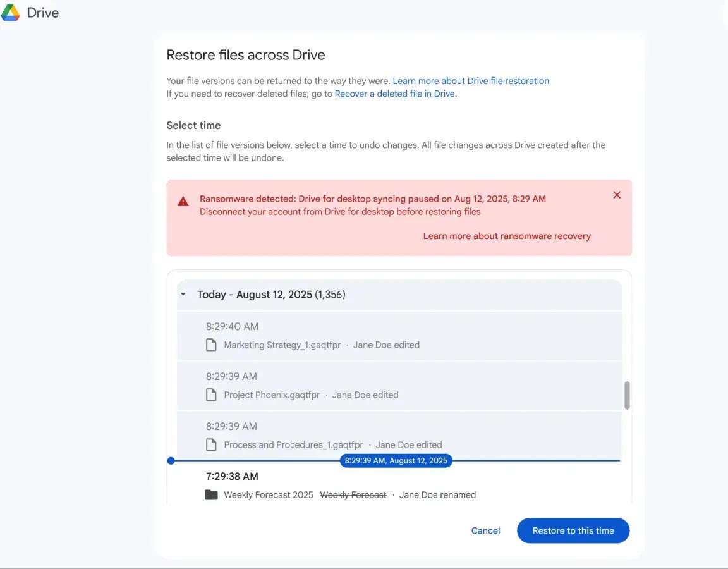Select the 7:29:38 AM version timestamp
728x569 pixels.
point(232,477)
